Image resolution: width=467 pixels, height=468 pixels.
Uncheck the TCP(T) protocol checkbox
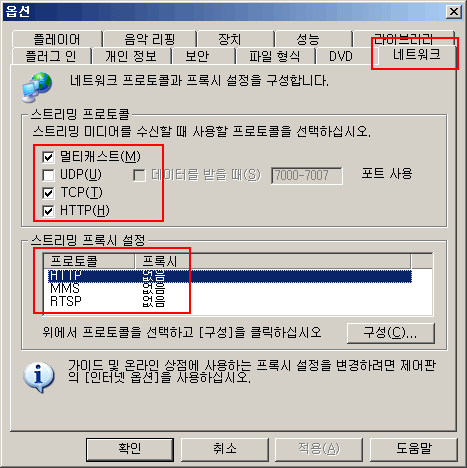point(48,193)
